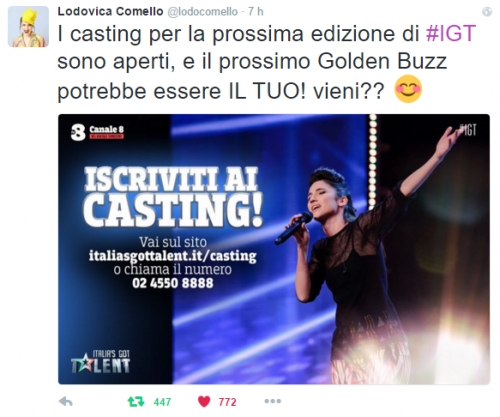Open the @lodocomello handle link
The width and height of the screenshot is (500, 417).
tap(202, 12)
